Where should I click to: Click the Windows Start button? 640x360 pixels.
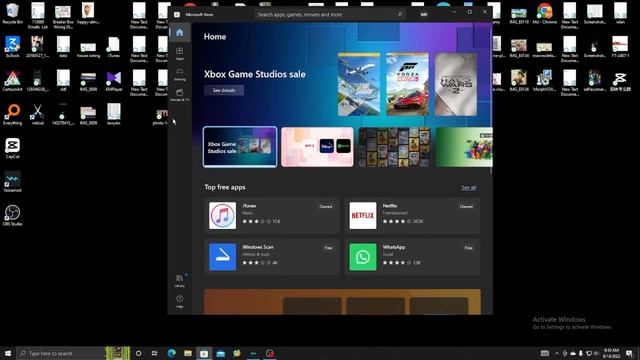(8, 353)
